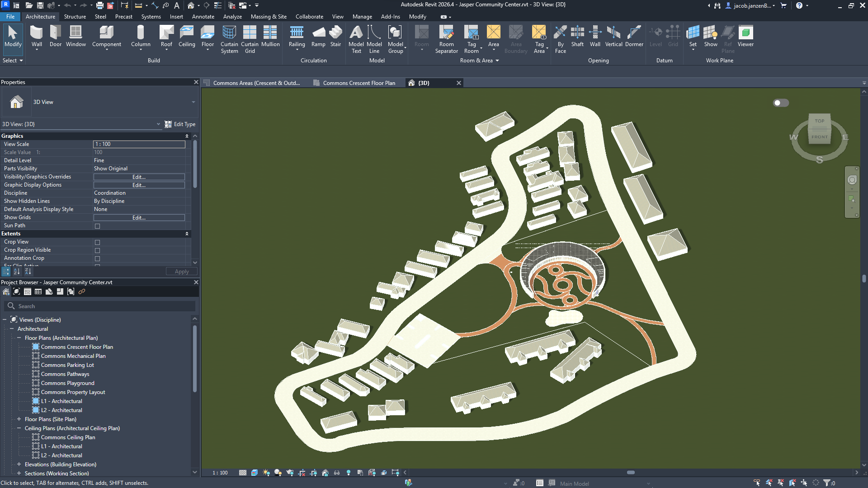This screenshot has height=488, width=868.
Task: Open the work plane Viewer
Action: (745, 36)
